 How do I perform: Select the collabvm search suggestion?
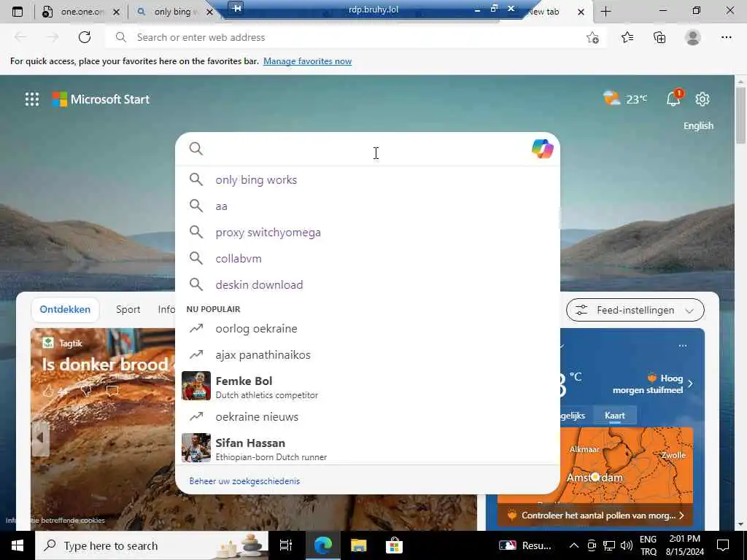click(x=368, y=258)
